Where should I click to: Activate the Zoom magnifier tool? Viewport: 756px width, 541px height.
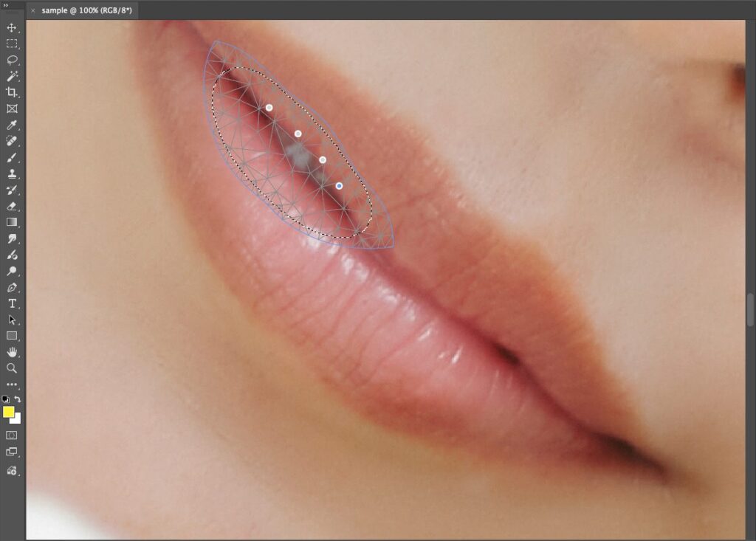tap(12, 368)
